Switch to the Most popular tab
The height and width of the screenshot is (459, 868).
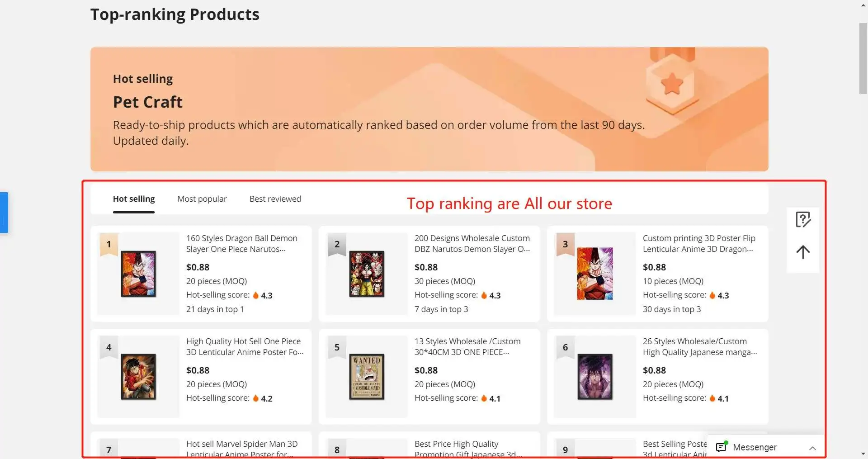click(x=202, y=199)
